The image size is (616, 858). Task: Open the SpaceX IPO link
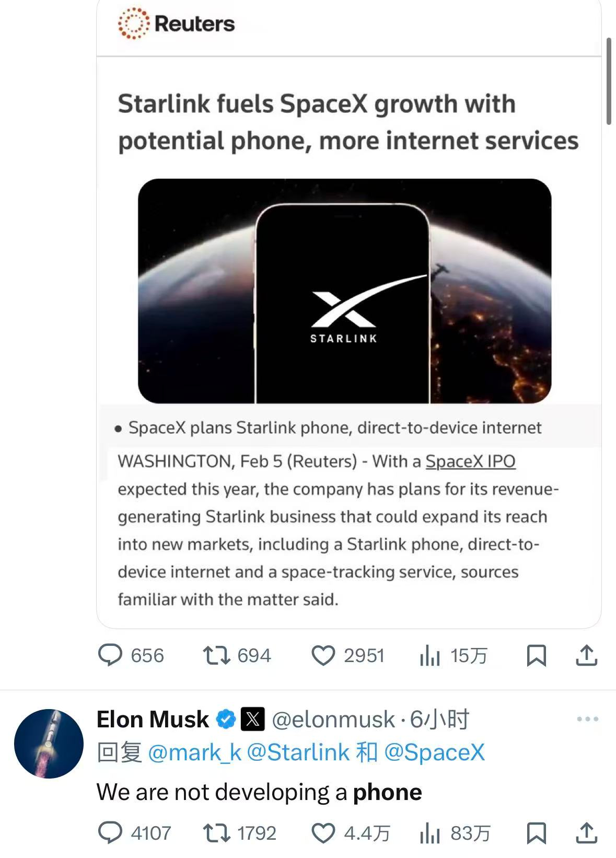470,461
